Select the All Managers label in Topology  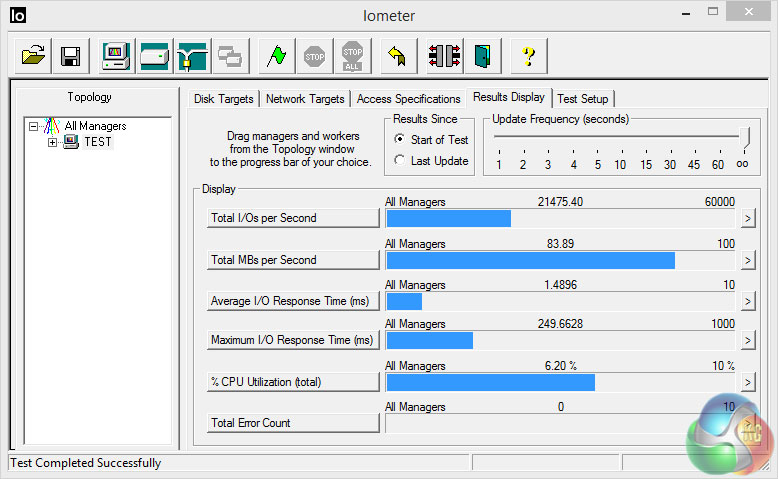(x=95, y=126)
